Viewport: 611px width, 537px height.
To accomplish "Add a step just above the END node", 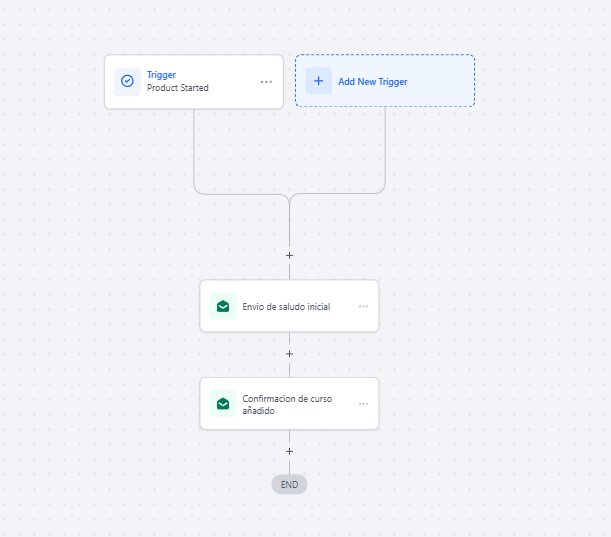I will pyautogui.click(x=289, y=451).
